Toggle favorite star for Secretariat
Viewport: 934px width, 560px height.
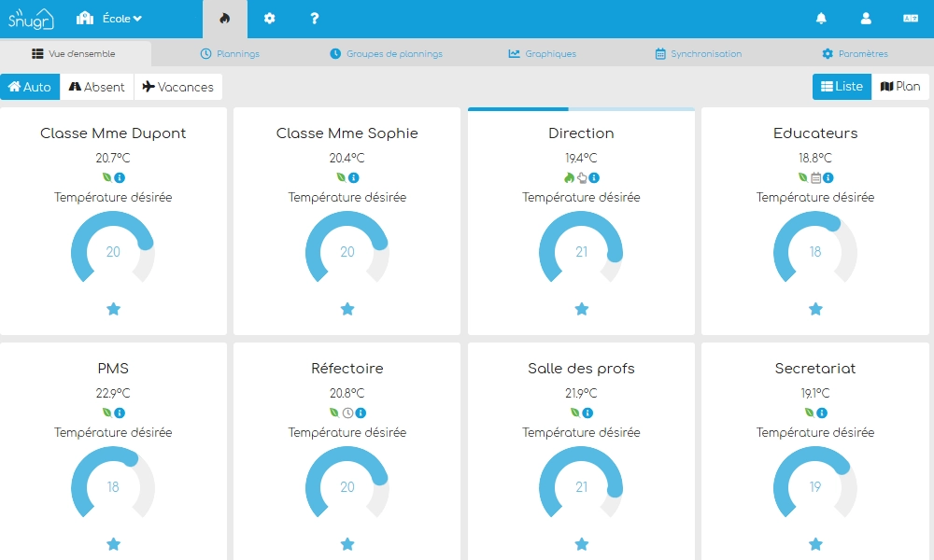click(815, 544)
